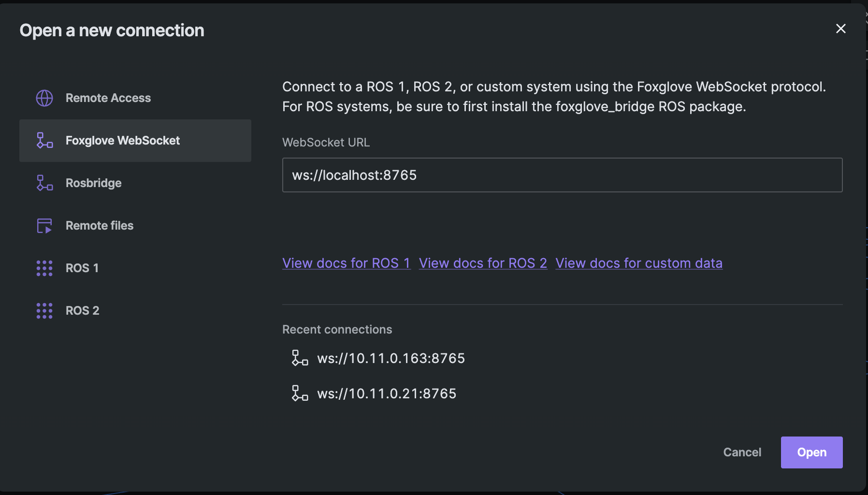Click the Rosbridge connection icon

44,183
